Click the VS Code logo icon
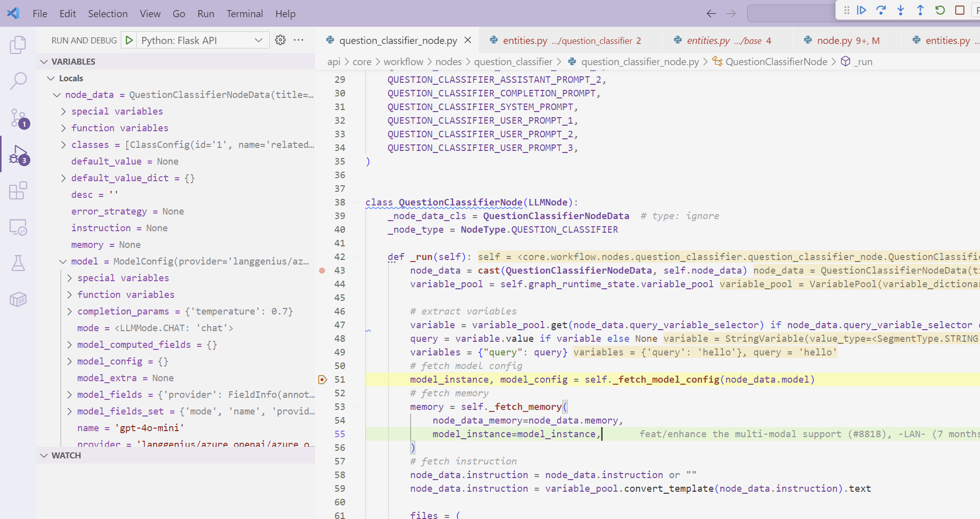The width and height of the screenshot is (980, 519). pyautogui.click(x=14, y=14)
